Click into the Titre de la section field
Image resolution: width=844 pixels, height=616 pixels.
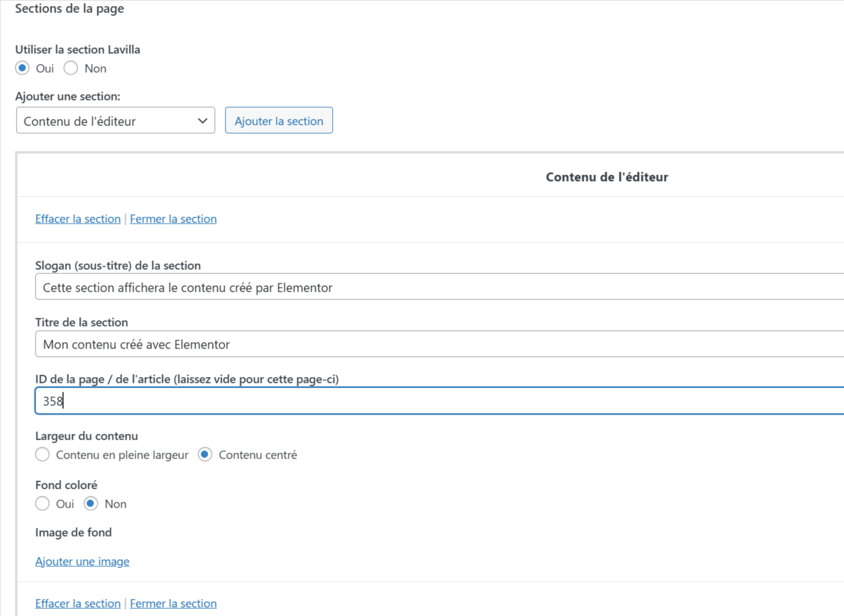[x=438, y=344]
